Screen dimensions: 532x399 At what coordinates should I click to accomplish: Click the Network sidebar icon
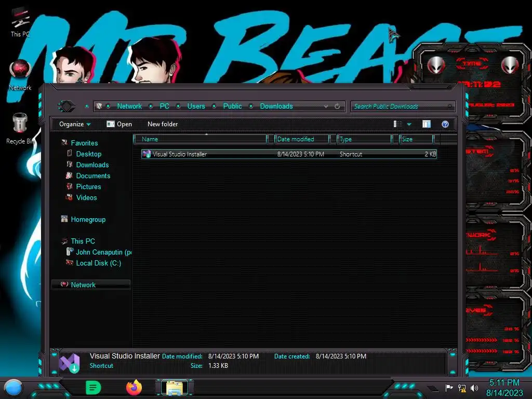pyautogui.click(x=64, y=284)
